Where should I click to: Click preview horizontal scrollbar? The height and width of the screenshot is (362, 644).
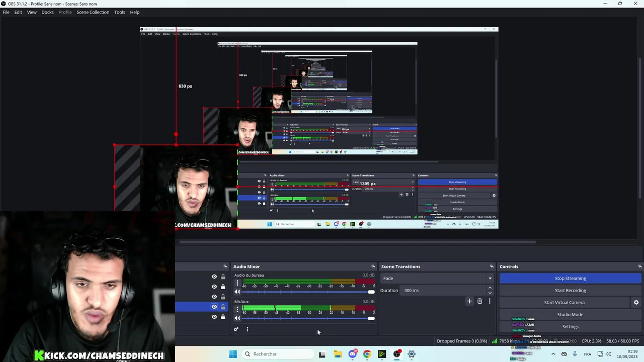click(358, 242)
